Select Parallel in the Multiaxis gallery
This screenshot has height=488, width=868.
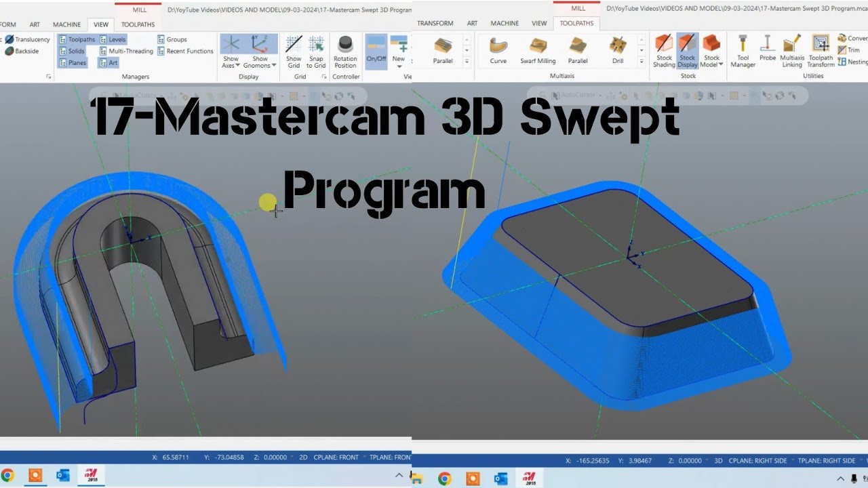click(x=578, y=51)
